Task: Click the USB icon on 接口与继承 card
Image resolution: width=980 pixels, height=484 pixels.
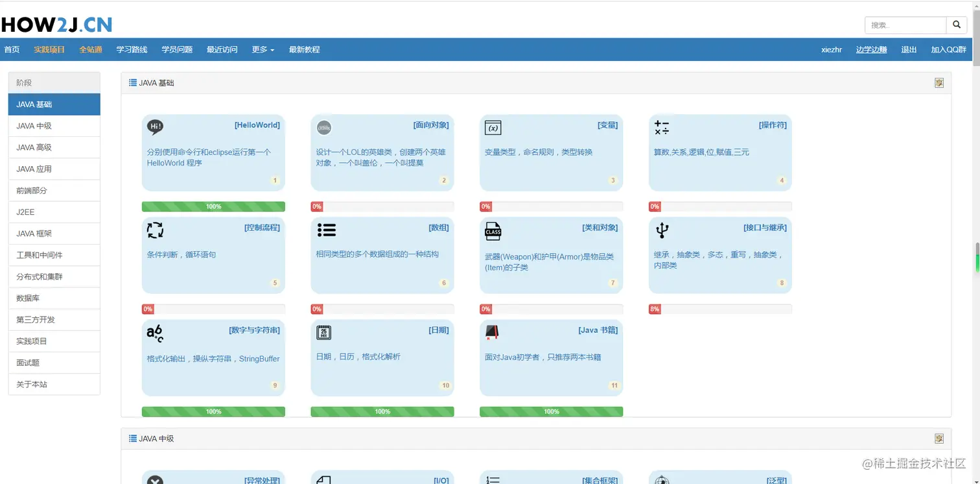Action: [x=662, y=230]
